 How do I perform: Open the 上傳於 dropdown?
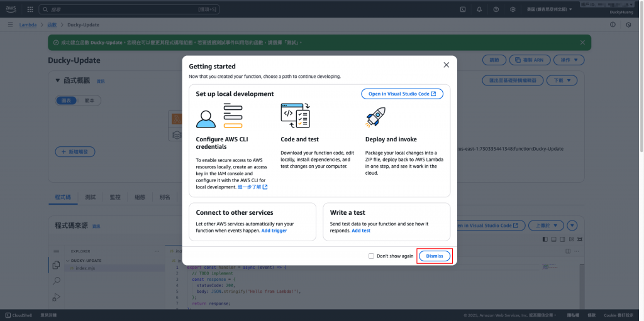pyautogui.click(x=547, y=226)
